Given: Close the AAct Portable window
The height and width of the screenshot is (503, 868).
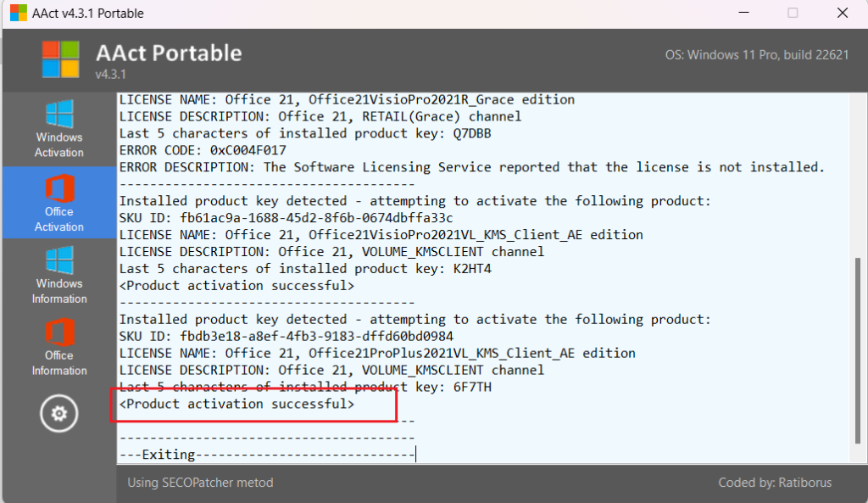Looking at the screenshot, I should [x=843, y=13].
